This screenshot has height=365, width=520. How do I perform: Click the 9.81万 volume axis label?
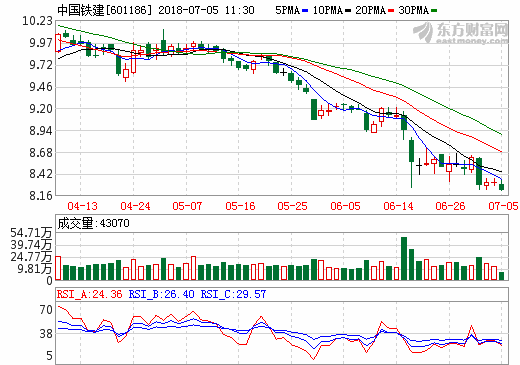(35, 269)
